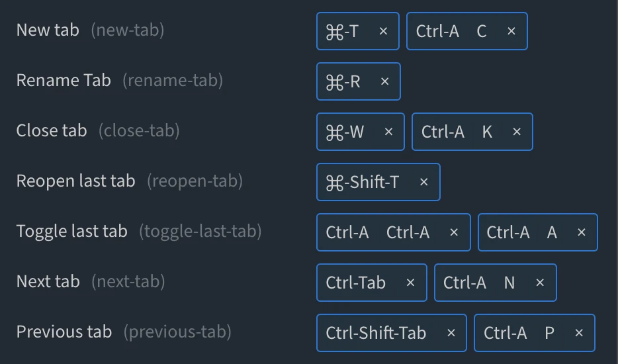Remove the Ctrl-A C shortcut chip
618x364 pixels.
(x=511, y=31)
